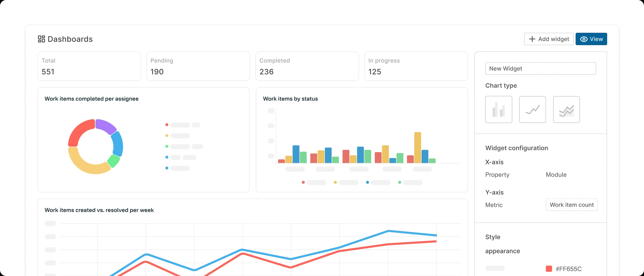Toggle the red series under Work items by status
The height and width of the screenshot is (276, 644).
[303, 183]
